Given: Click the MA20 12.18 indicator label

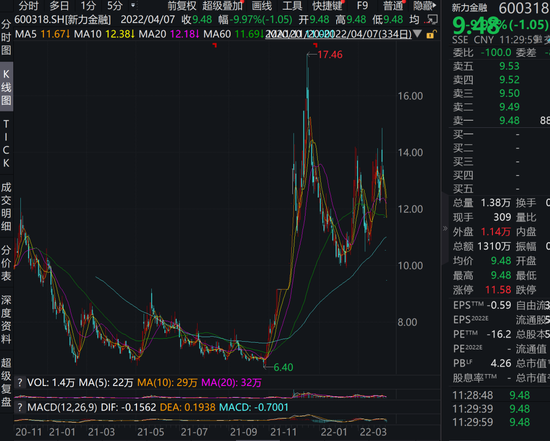Looking at the screenshot, I should (169, 34).
